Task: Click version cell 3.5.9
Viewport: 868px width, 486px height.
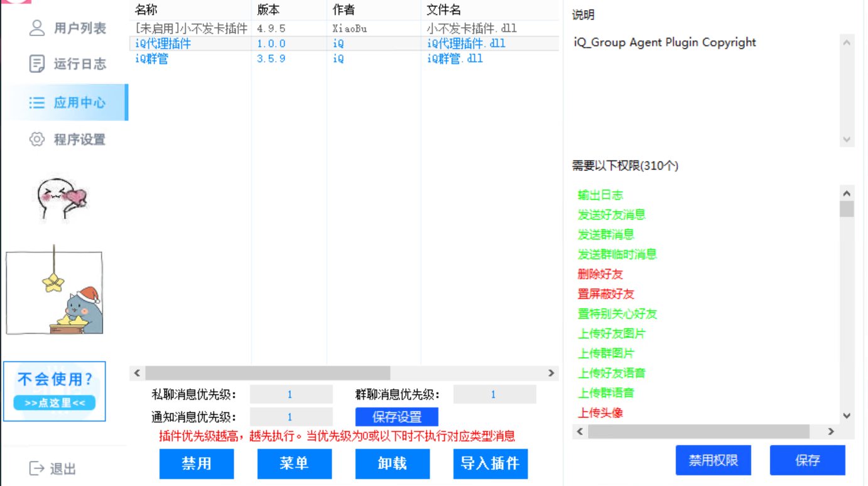Action: pyautogui.click(x=271, y=59)
